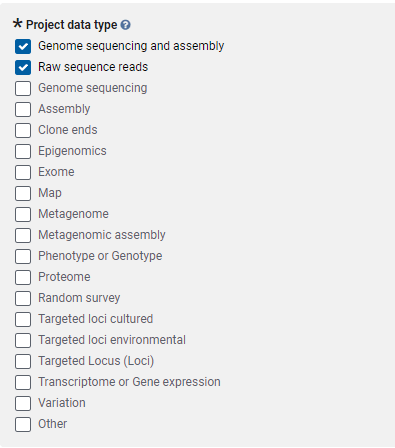
Task: Tick the Map checkbox
Action: click(23, 193)
